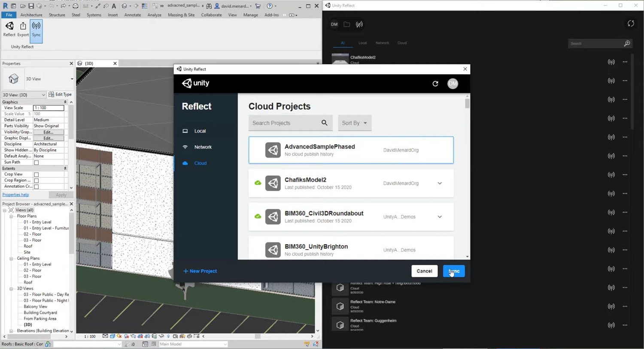Click the Cancel button in Reflect dialog
The width and height of the screenshot is (644, 349).
tap(424, 271)
